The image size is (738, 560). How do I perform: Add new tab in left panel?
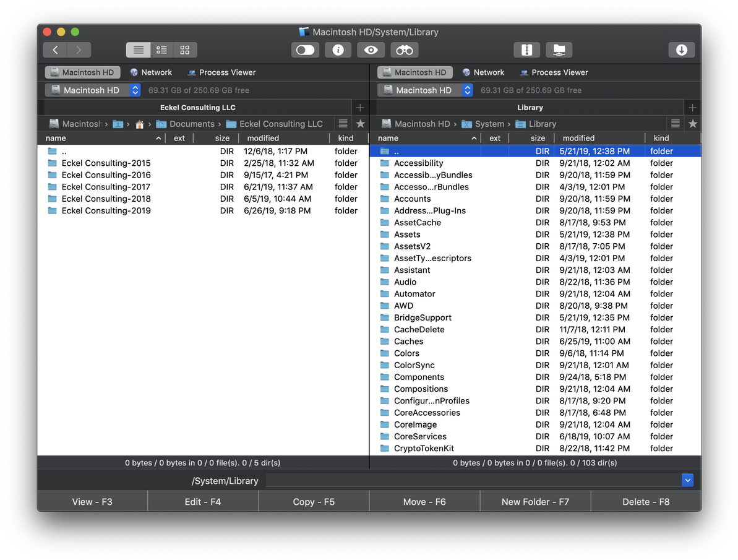coord(360,108)
